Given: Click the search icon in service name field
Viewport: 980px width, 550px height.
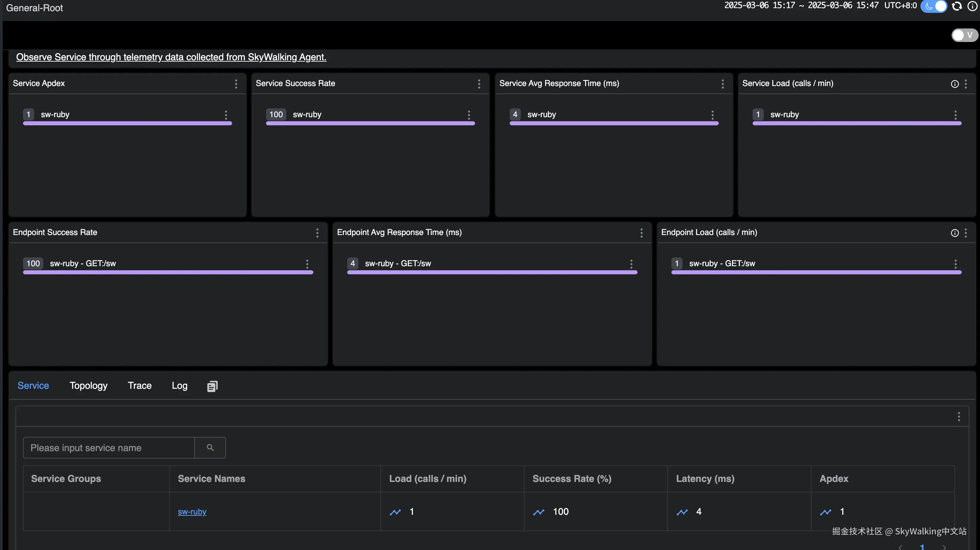Looking at the screenshot, I should pos(210,448).
